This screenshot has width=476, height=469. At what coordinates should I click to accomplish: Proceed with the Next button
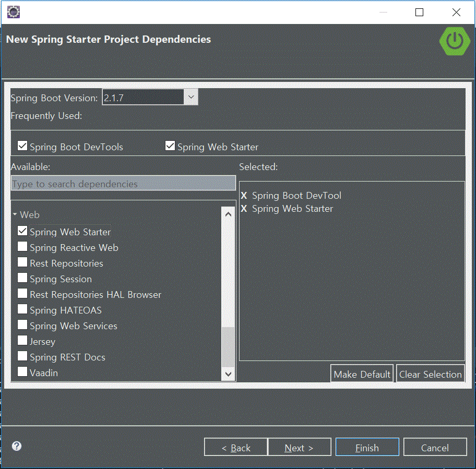pyautogui.click(x=299, y=447)
